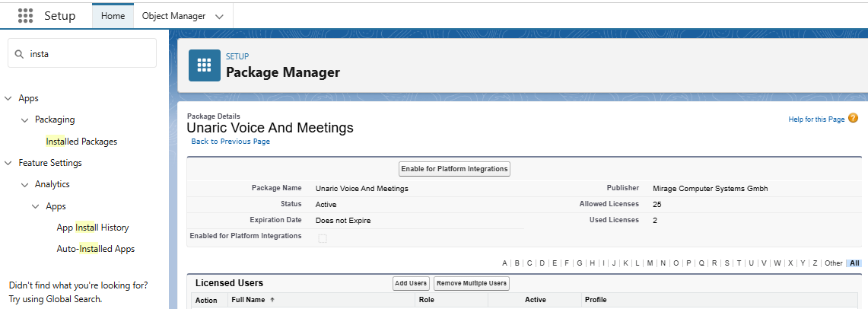Collapse the top-level Apps tree section
This screenshot has height=309, width=868.
coord(8,98)
